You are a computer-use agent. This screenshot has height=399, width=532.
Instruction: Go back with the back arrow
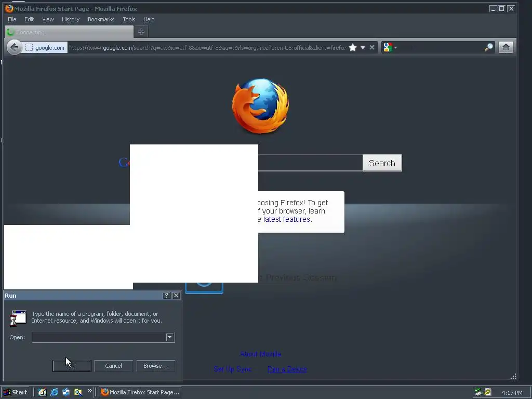14,47
